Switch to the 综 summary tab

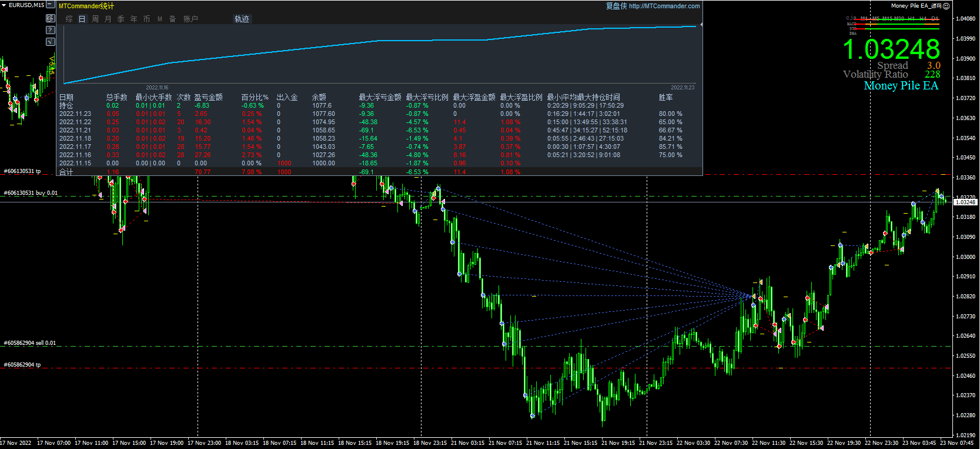[69, 19]
